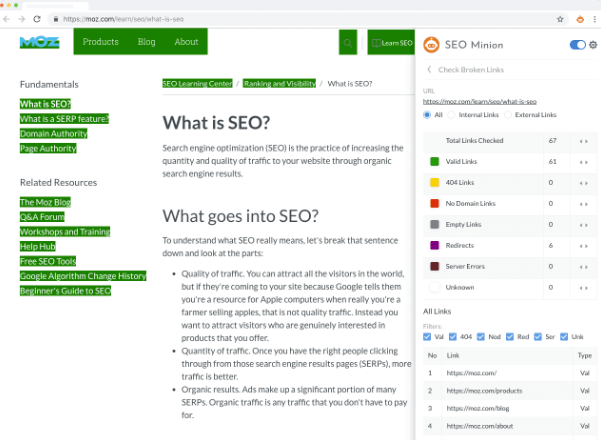
Task: Uncheck the Ser filter checkbox
Action: (x=538, y=337)
